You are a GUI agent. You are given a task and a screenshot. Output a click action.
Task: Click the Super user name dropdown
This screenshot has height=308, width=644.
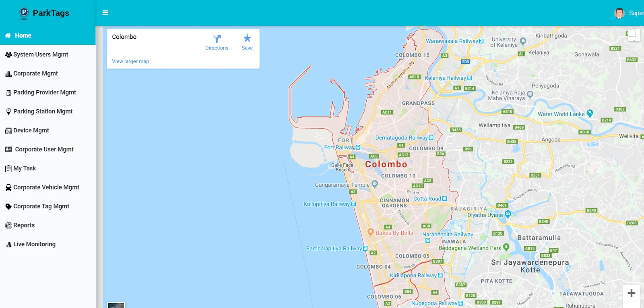(x=636, y=13)
